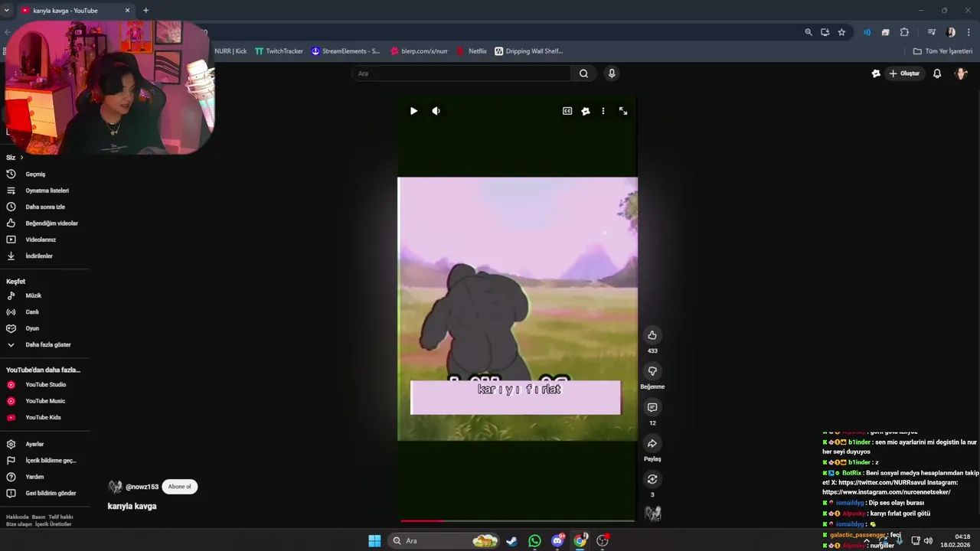
Task: Open Steam from the taskbar
Action: coord(511,541)
